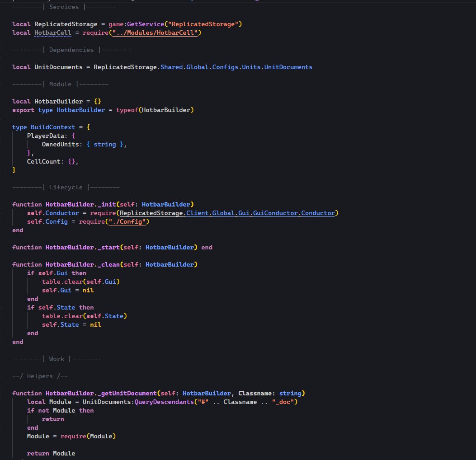Viewport: 476px width, 460px height.
Task: Click nil in self.Gui assignment
Action: pyautogui.click(x=88, y=291)
